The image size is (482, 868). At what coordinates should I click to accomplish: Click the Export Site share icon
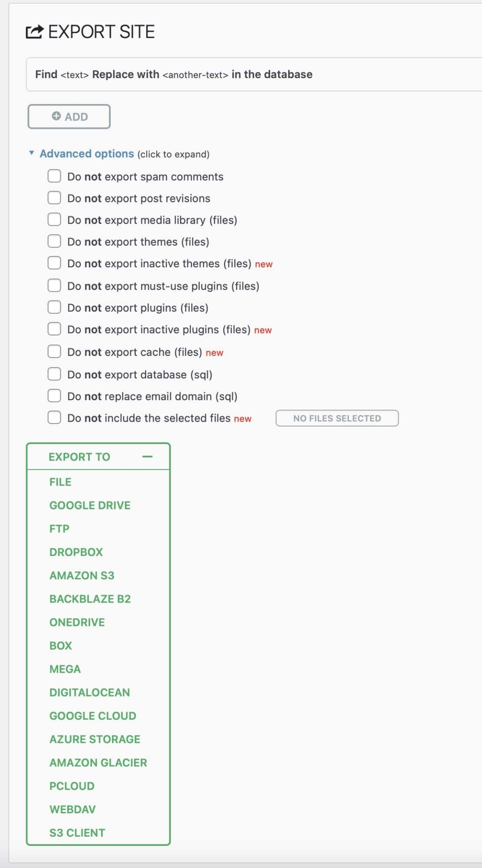tap(34, 32)
